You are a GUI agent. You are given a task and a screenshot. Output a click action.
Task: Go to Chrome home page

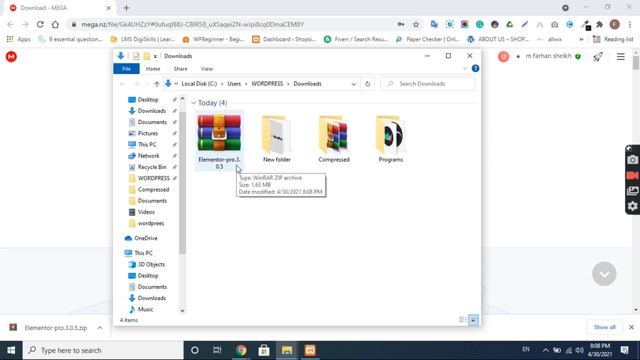(55, 24)
